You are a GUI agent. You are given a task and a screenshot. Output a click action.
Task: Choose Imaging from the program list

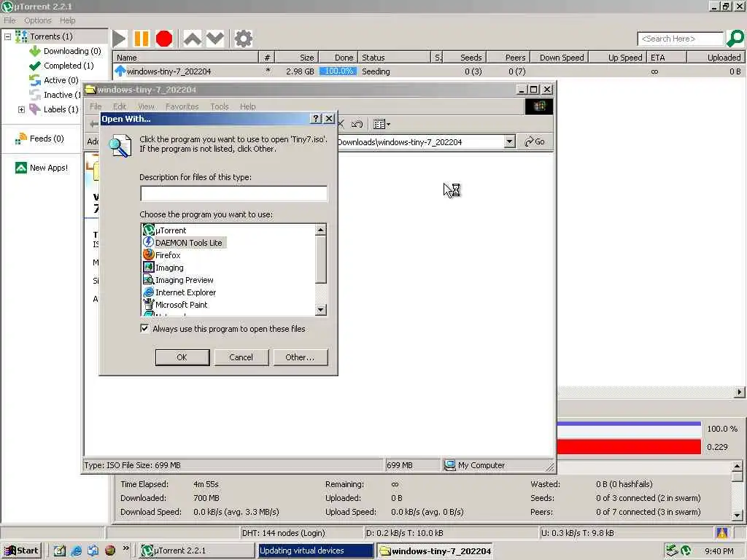(163, 268)
